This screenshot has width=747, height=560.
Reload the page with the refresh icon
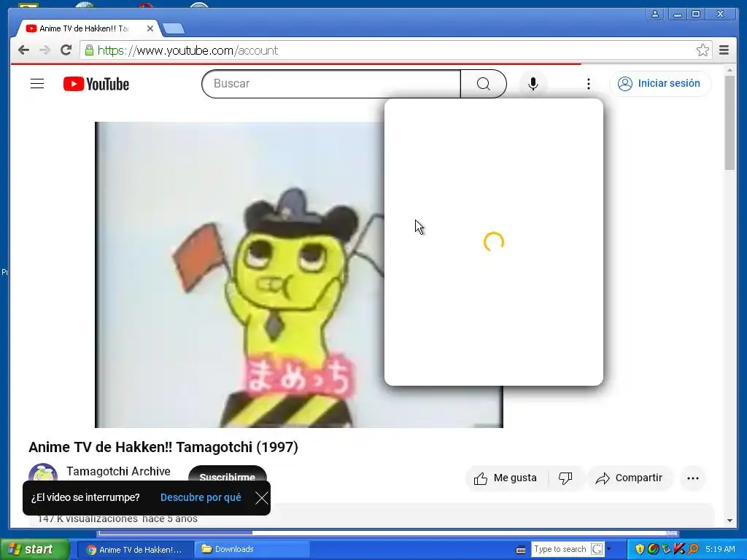[x=66, y=50]
